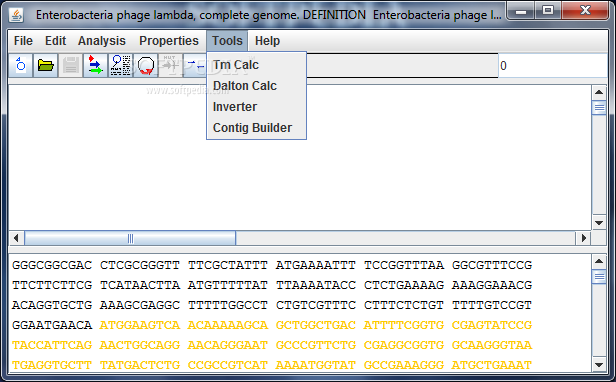Open the Edit menu

pos(55,41)
